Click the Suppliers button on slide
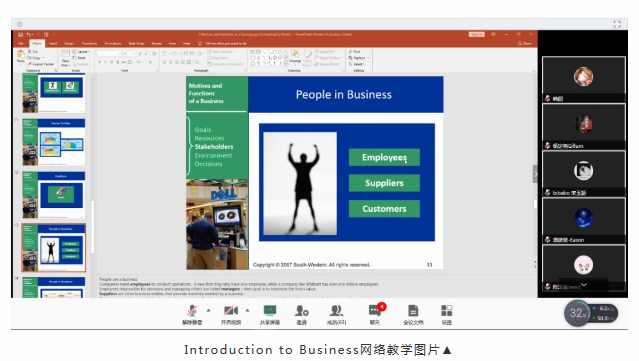Screen dimensions: 639x361 coord(384,183)
